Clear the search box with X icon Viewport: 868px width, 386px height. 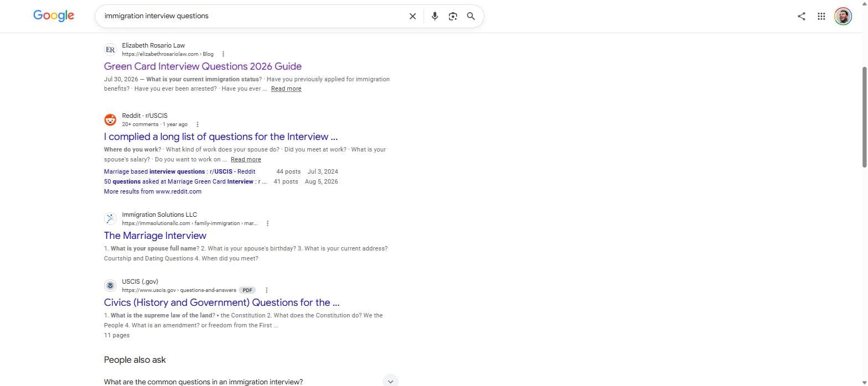(x=412, y=16)
